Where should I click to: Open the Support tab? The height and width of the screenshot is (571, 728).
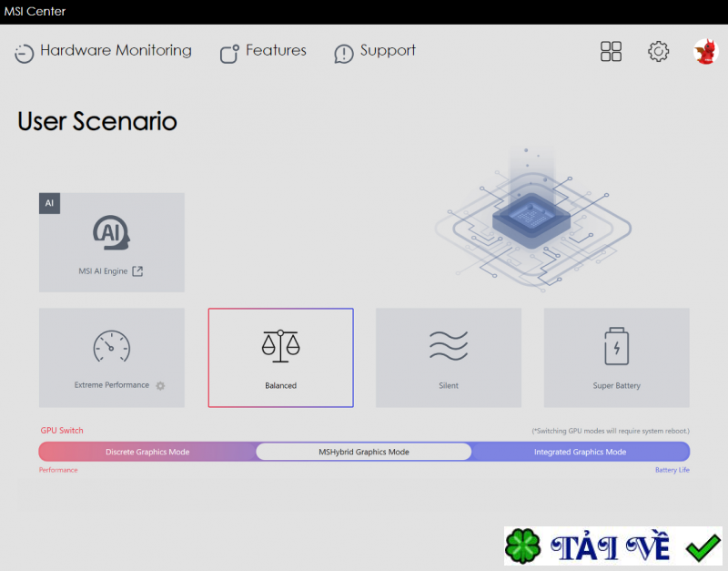tap(375, 51)
